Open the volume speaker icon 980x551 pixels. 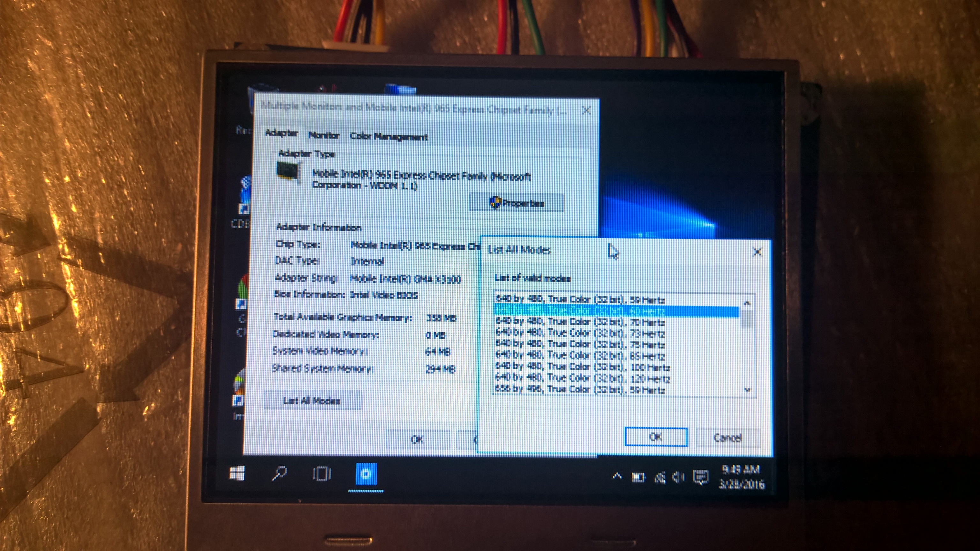coord(678,477)
